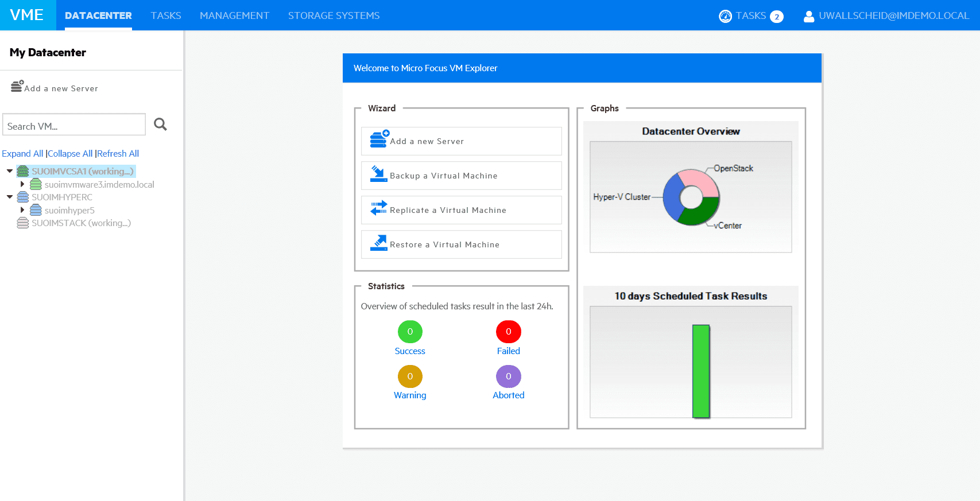This screenshot has height=501, width=980.
Task: Focus the Search VM input field
Action: click(x=74, y=125)
